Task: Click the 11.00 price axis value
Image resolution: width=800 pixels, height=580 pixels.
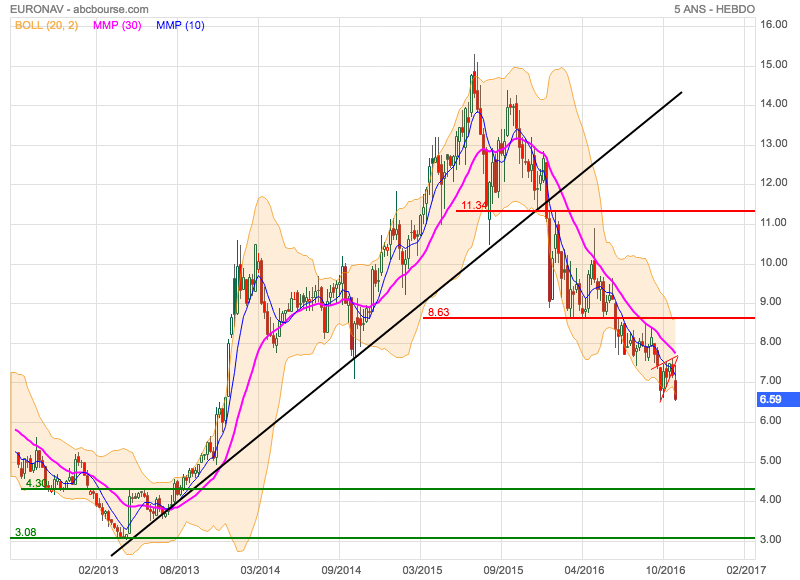Action: coord(773,222)
